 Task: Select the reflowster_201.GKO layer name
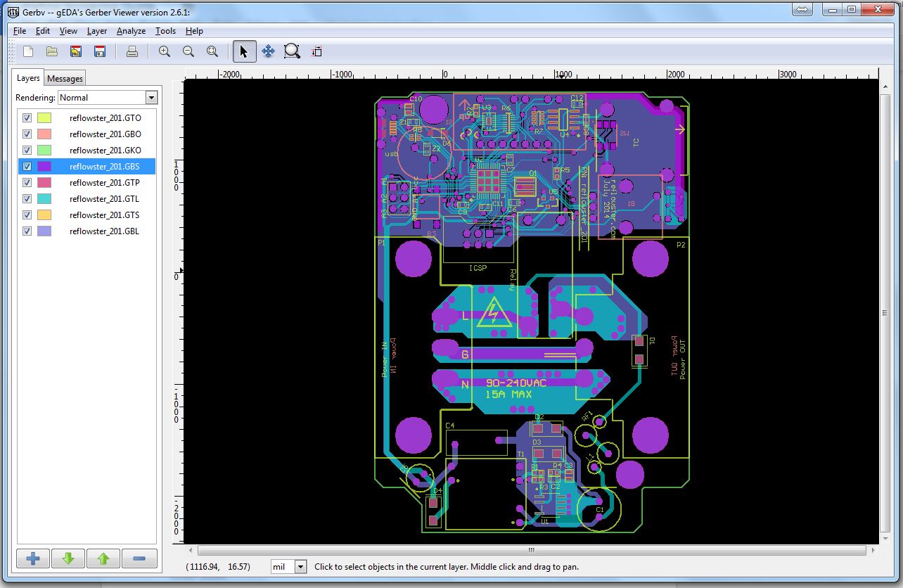105,151
